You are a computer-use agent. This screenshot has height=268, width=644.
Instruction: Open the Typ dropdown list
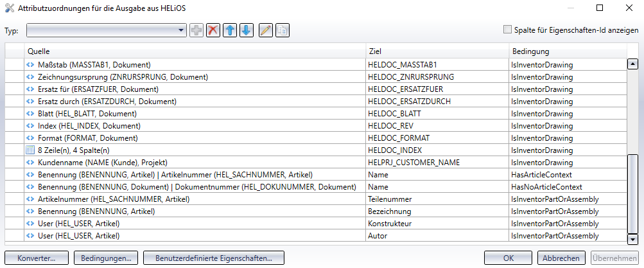tap(181, 30)
